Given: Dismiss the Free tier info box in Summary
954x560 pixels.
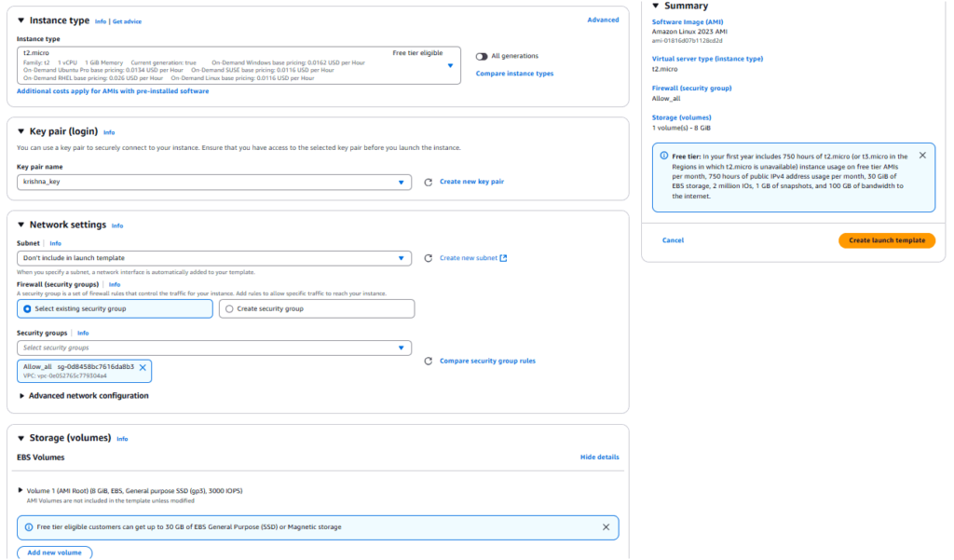Looking at the screenshot, I should click(x=922, y=156).
